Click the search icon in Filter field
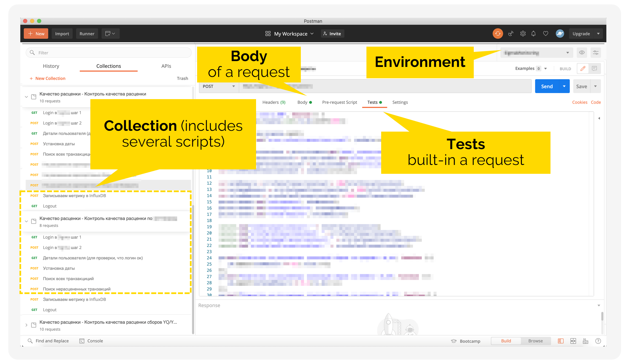625x364 pixels. pyautogui.click(x=32, y=52)
